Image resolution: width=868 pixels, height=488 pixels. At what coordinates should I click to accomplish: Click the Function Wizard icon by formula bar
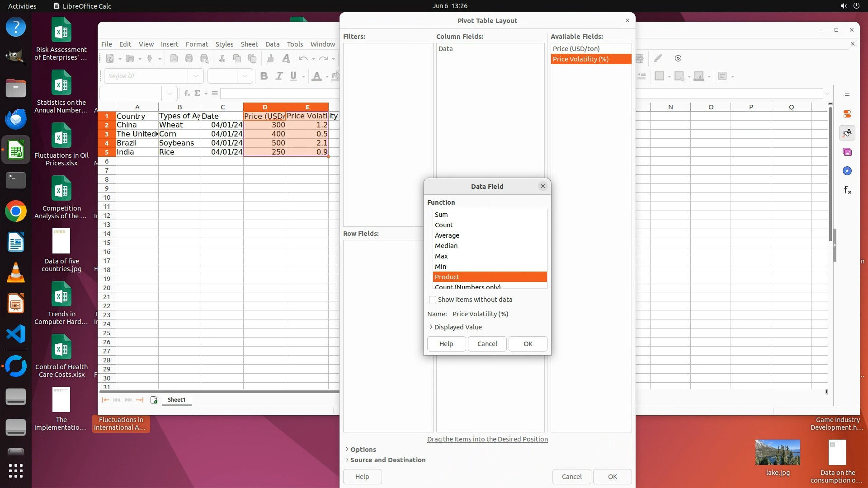tap(187, 94)
